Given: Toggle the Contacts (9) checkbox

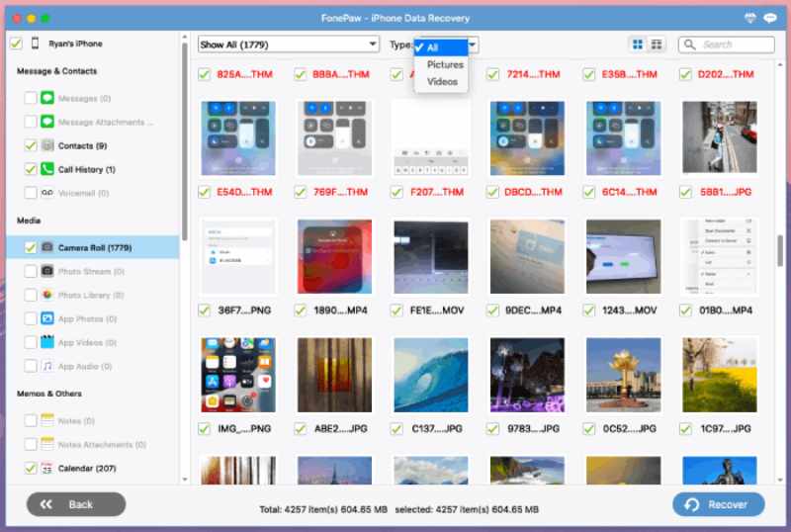Looking at the screenshot, I should pos(31,145).
